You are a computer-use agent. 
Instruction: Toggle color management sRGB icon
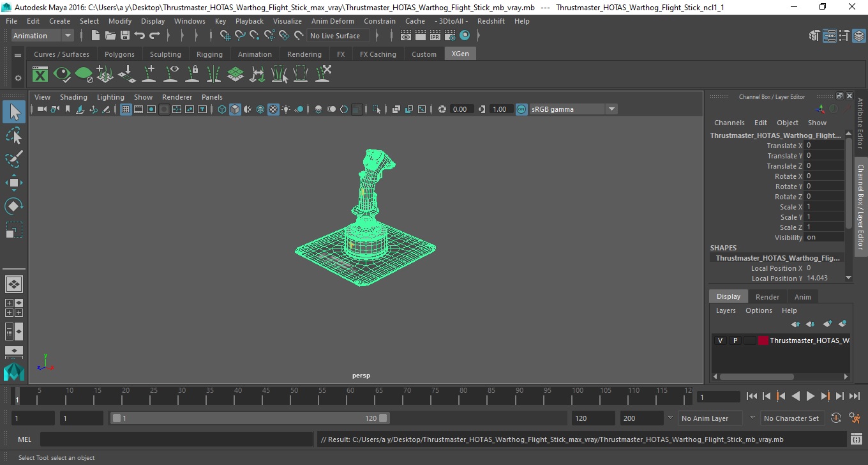[x=521, y=109]
